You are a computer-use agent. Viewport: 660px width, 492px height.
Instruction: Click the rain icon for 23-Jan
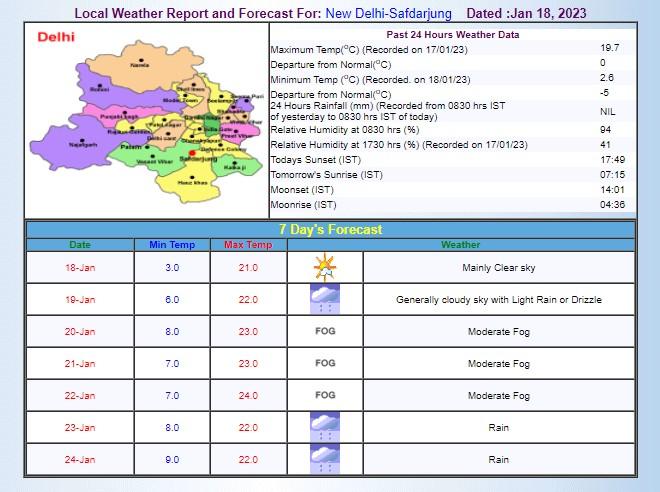click(324, 427)
